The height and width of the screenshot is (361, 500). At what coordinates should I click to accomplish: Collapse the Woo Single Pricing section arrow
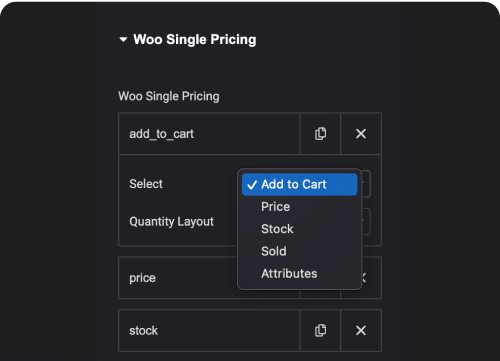tap(123, 40)
